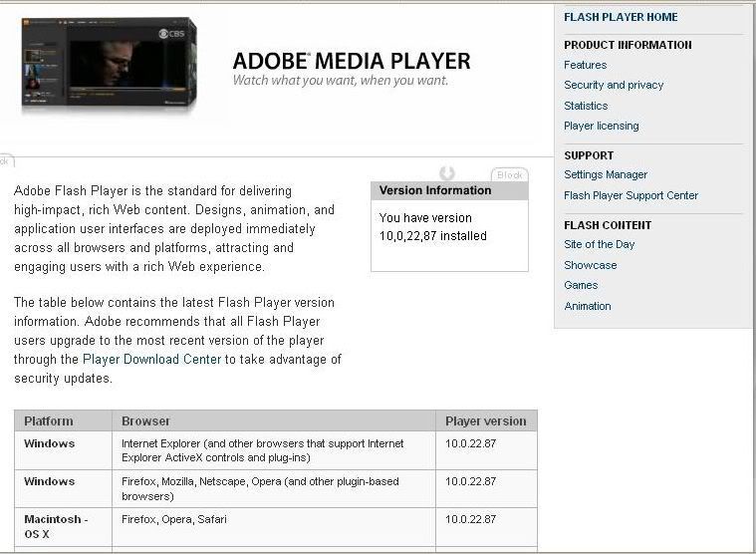756x554 pixels.
Task: View the Statistics page
Action: tap(586, 106)
